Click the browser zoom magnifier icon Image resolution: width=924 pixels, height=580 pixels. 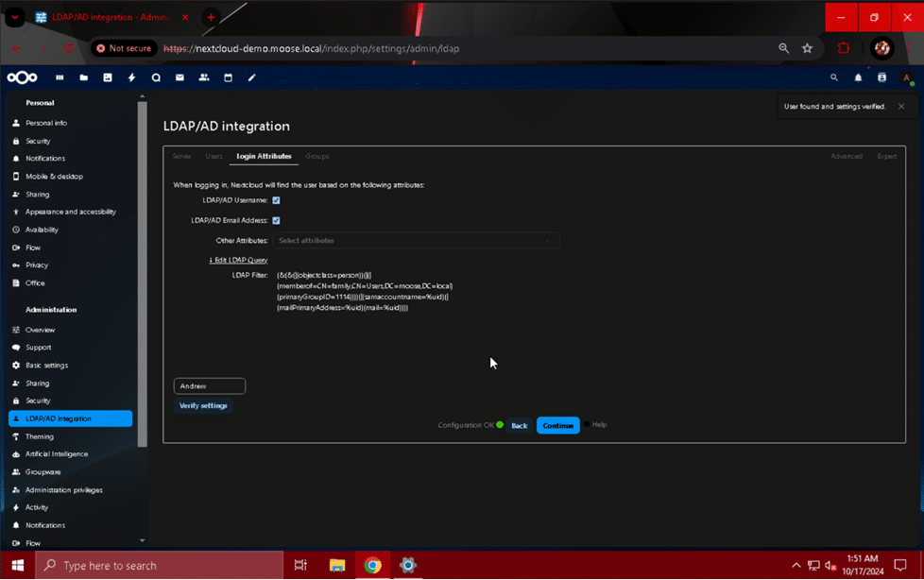[x=784, y=48]
